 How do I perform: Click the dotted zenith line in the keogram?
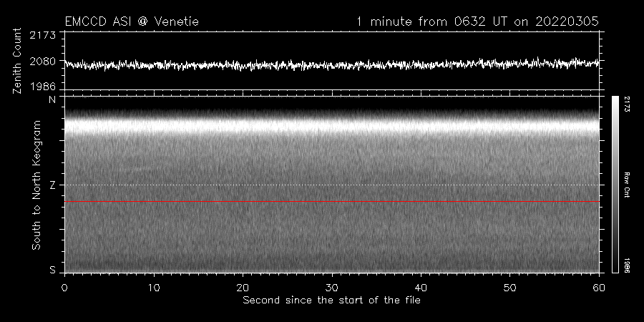pos(332,185)
